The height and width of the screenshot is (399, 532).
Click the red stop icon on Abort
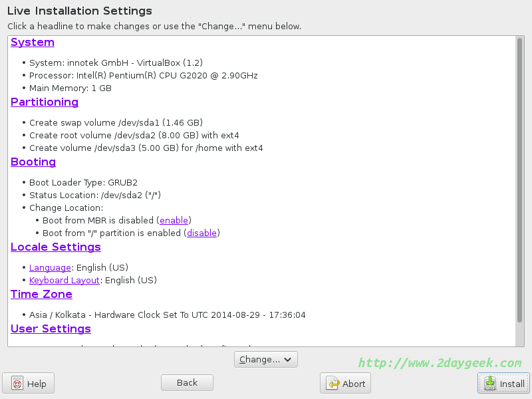[332, 384]
